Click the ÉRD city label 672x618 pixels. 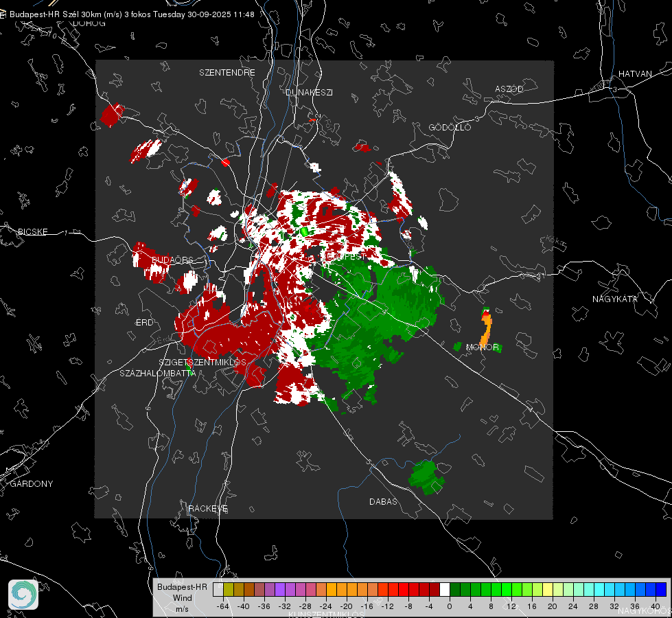(x=144, y=323)
